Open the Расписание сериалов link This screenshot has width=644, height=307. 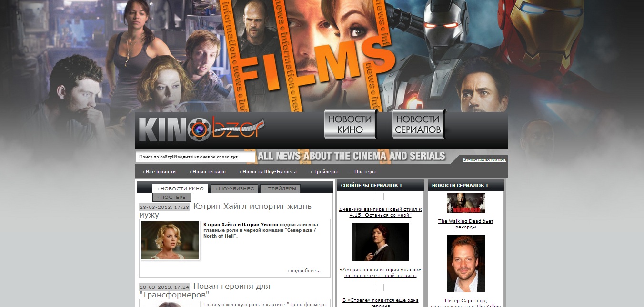pyautogui.click(x=484, y=160)
